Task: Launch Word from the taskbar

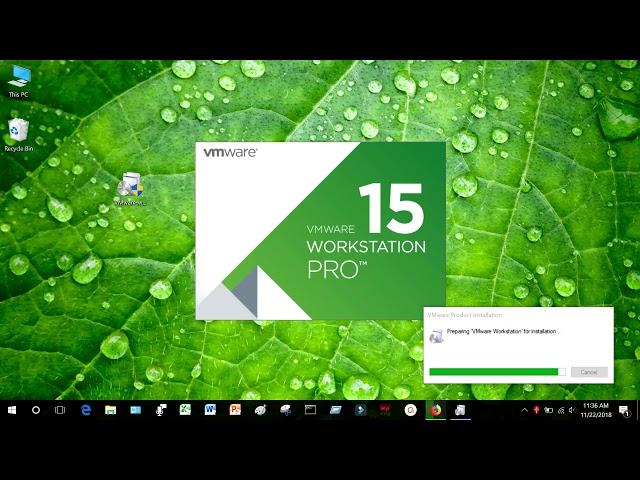Action: (x=210, y=410)
